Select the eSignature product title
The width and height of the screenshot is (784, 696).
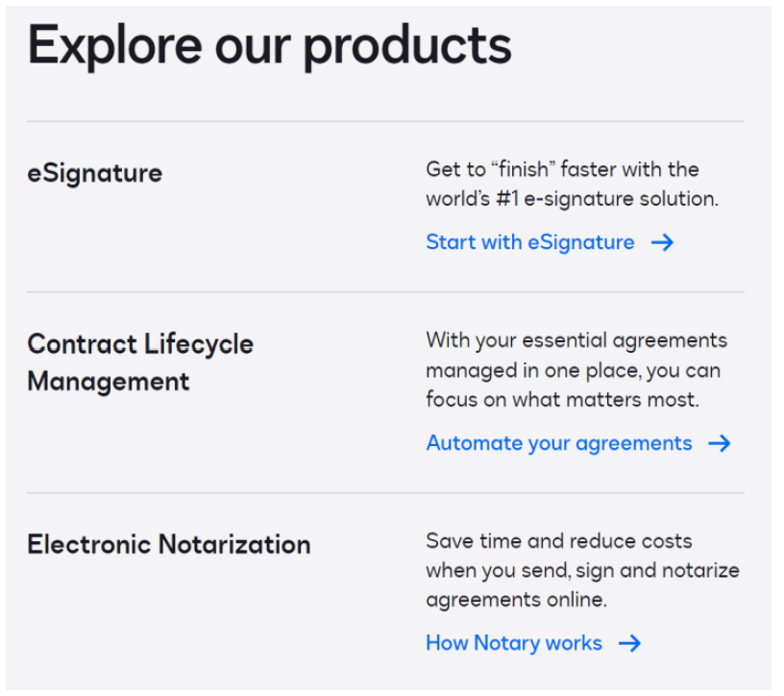coord(94,174)
